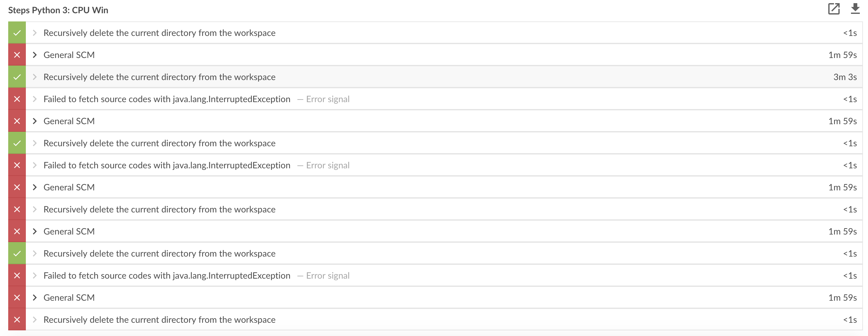868x336 pixels.
Task: Select the Steps Python 3: CPU Win header
Action: coord(58,10)
